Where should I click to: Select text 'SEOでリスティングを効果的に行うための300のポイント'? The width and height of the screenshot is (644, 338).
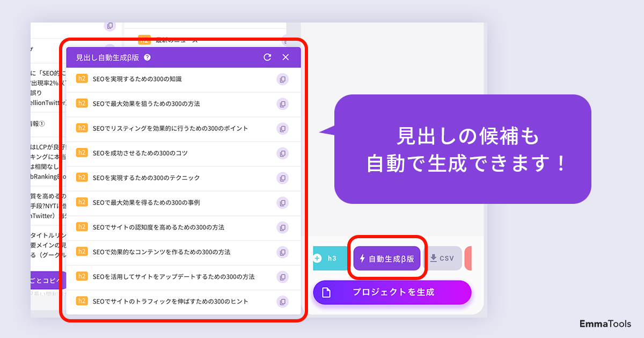(x=170, y=129)
